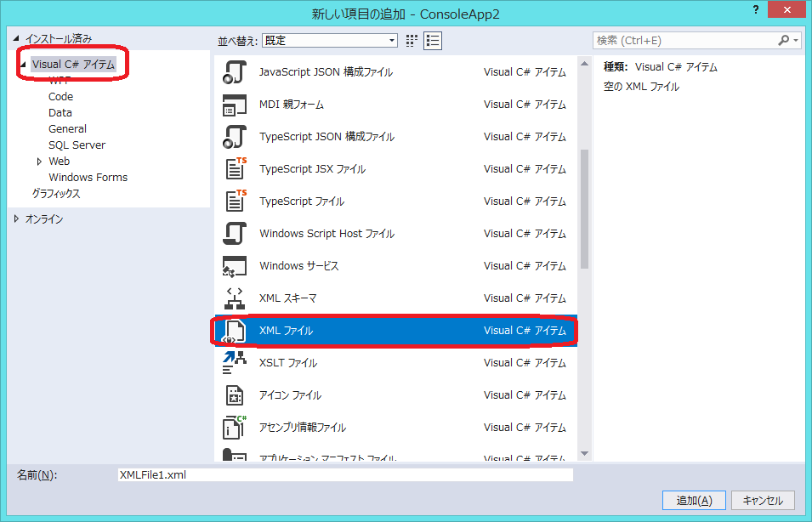Choose the TypeScript JSON 構成ファイル icon
This screenshot has height=522, width=812.
click(235, 137)
